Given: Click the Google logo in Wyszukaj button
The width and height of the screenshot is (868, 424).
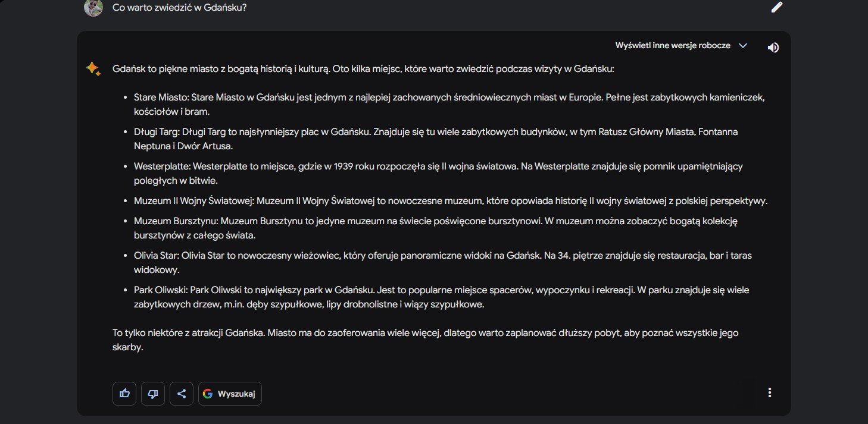Looking at the screenshot, I should point(208,394).
